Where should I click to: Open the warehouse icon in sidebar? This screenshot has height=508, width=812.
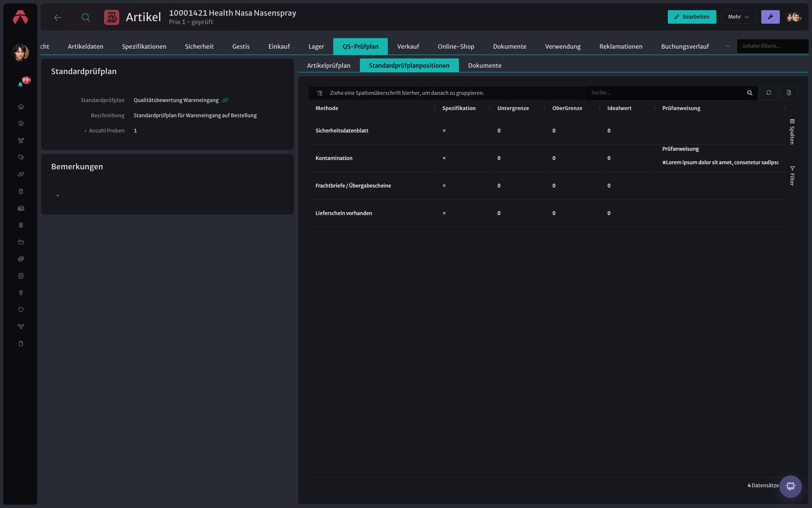(x=21, y=208)
